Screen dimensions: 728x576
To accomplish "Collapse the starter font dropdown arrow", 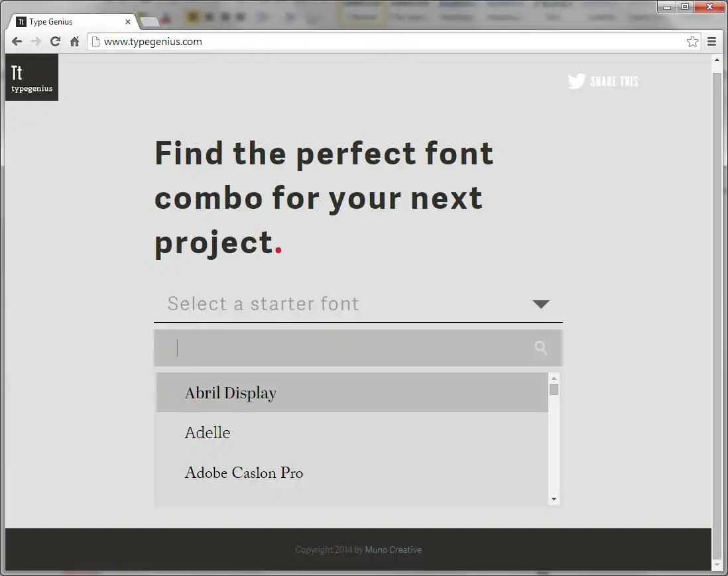I will (x=541, y=304).
